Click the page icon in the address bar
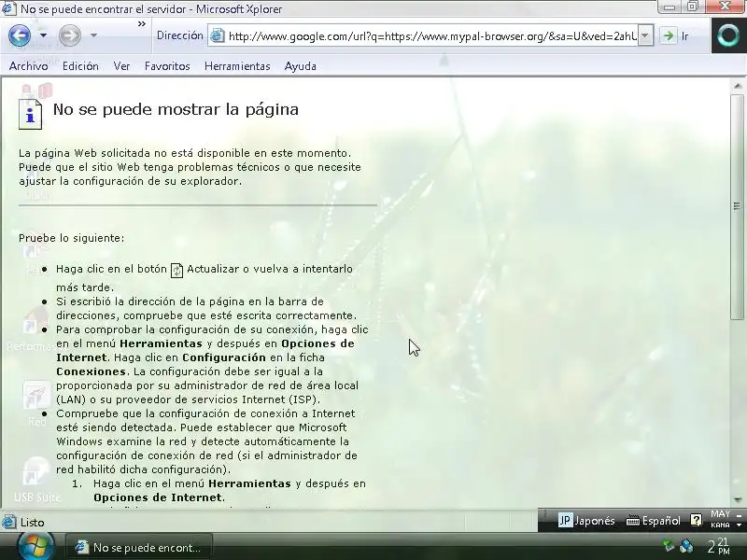 (x=218, y=35)
